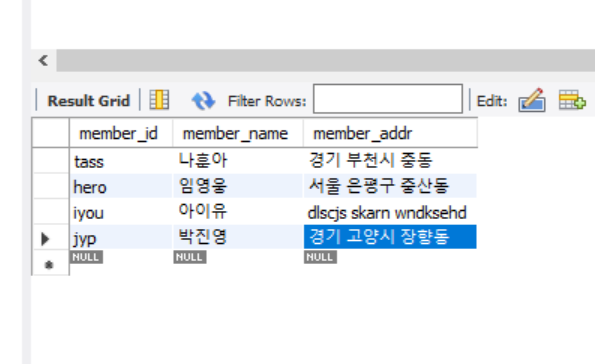The height and width of the screenshot is (364, 595).
Task: Select the '박진영' name cell
Action: coord(238,237)
